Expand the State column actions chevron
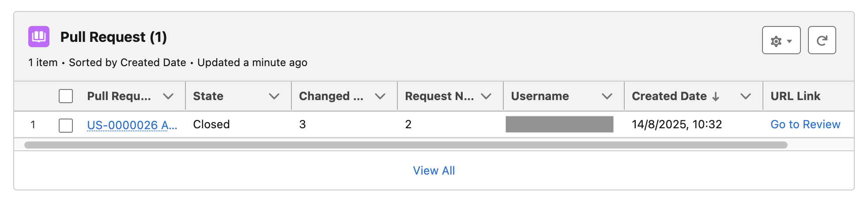 click(x=274, y=96)
